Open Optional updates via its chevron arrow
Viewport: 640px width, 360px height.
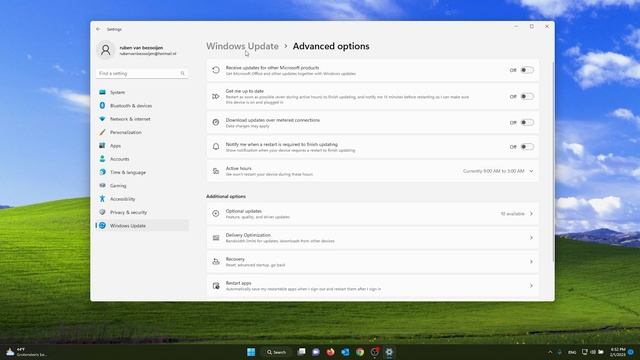pos(531,213)
